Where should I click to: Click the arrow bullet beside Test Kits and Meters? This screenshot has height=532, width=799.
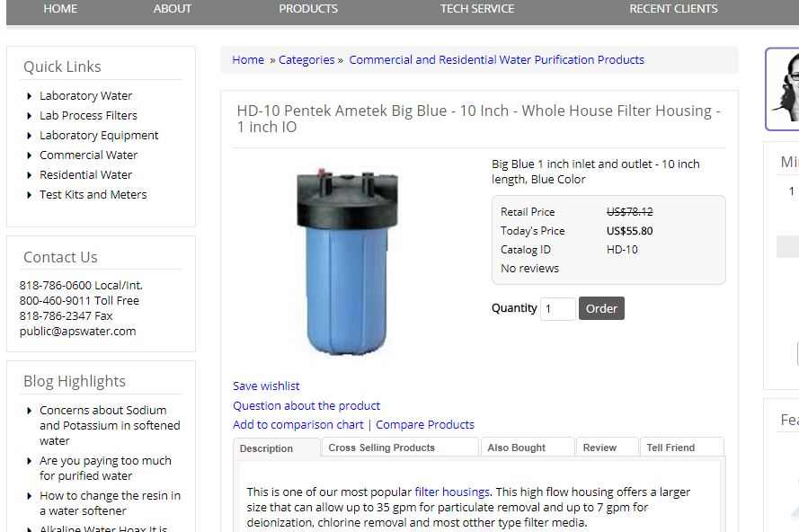29,195
